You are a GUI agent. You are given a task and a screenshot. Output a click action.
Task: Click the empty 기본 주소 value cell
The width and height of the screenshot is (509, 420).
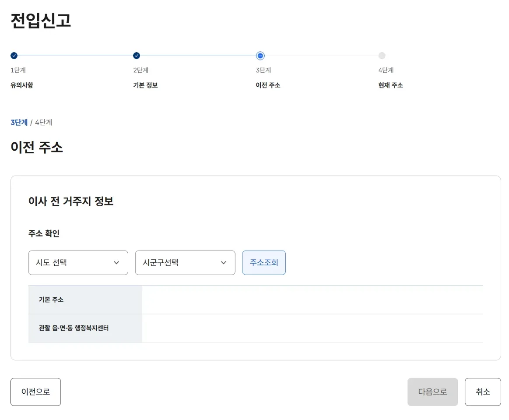tap(312, 300)
